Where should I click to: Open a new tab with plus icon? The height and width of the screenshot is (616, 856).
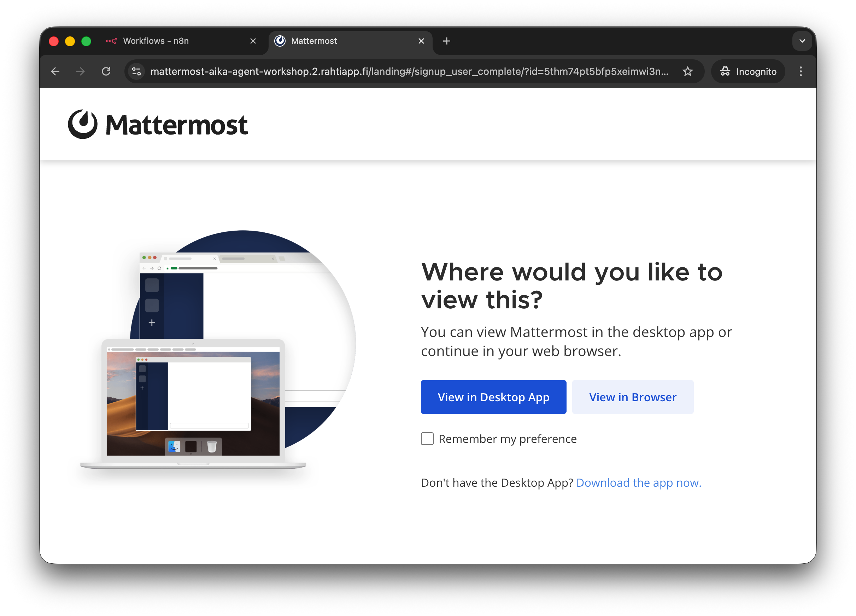point(446,41)
